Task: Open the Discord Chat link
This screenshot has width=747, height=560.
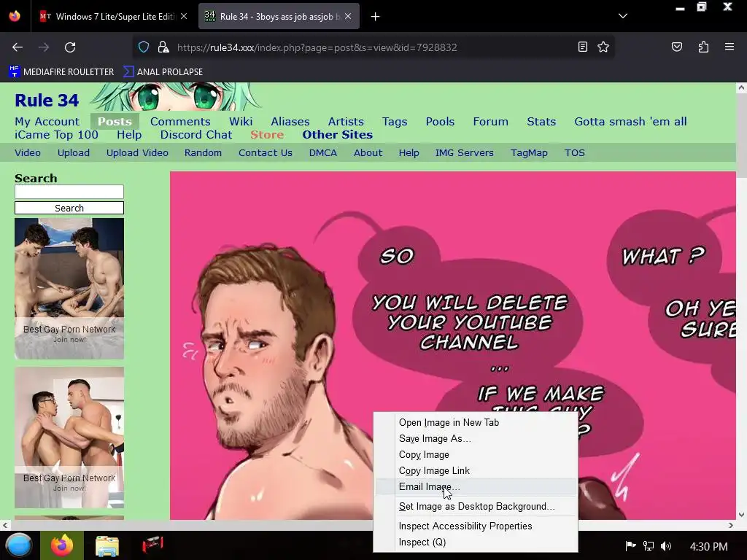Action: [196, 135]
